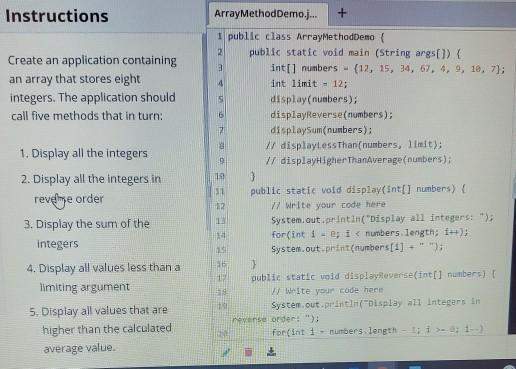
Task: Click instruction '2. Display all the integers in reverse order'
Action: 91,189
